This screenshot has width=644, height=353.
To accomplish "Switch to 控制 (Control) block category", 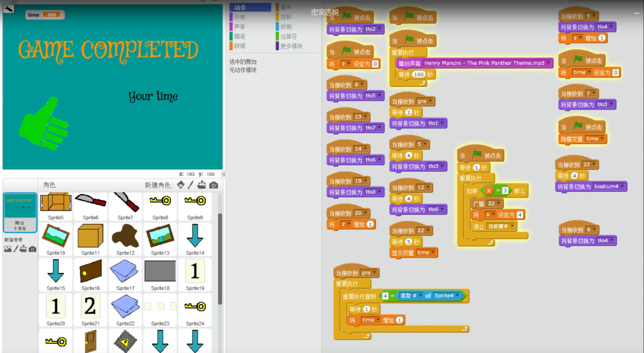I will click(286, 17).
